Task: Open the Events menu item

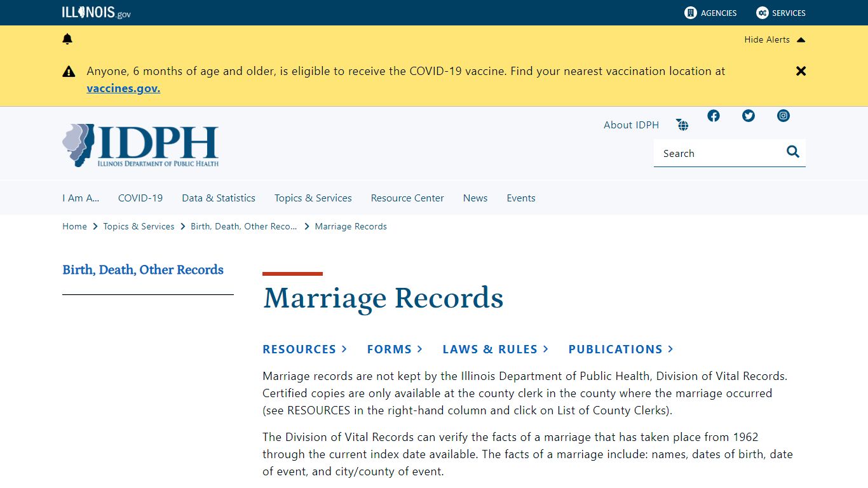Action: point(521,198)
